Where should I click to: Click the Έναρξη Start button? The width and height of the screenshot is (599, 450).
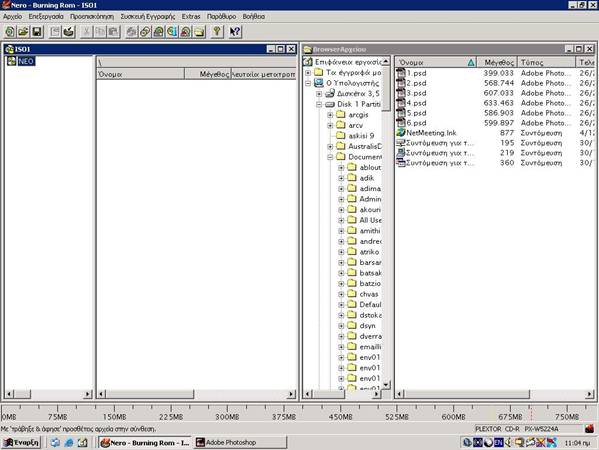tap(21, 443)
